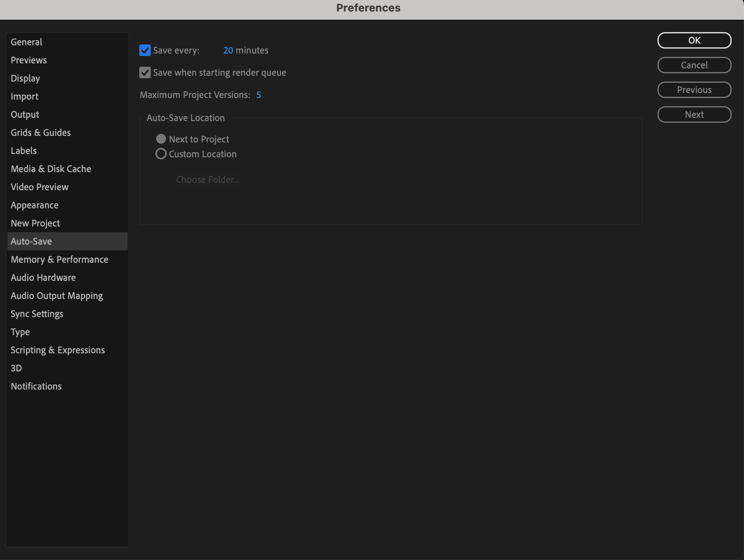Open Audio Output Mapping preferences
Image resolution: width=744 pixels, height=560 pixels.
[68, 296]
